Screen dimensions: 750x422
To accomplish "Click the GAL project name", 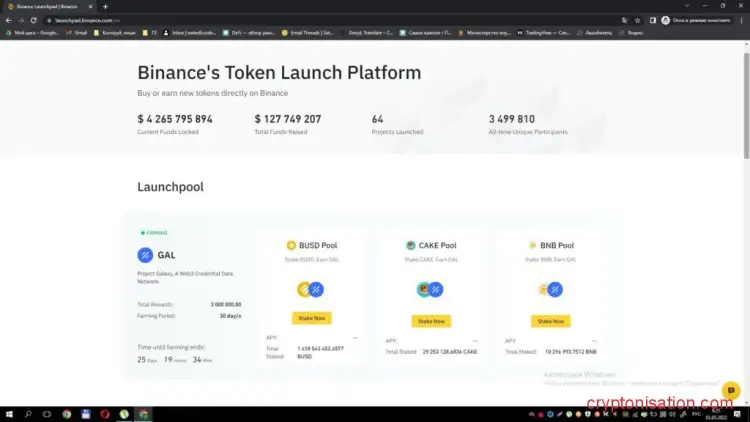I will coord(166,255).
